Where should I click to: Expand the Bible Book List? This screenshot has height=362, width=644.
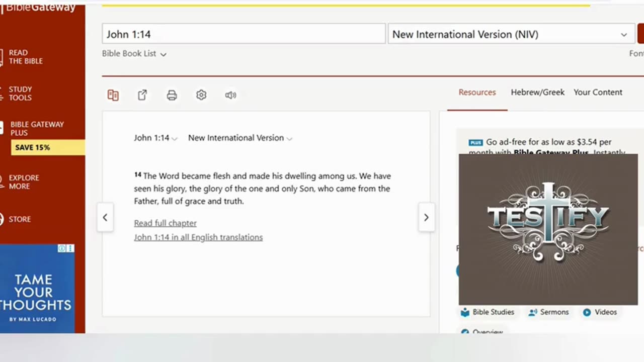134,54
